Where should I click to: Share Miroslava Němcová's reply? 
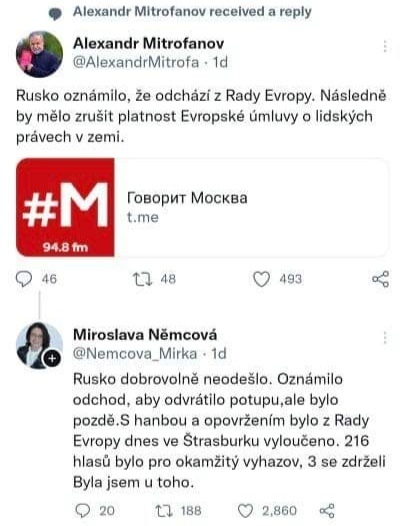(327, 511)
